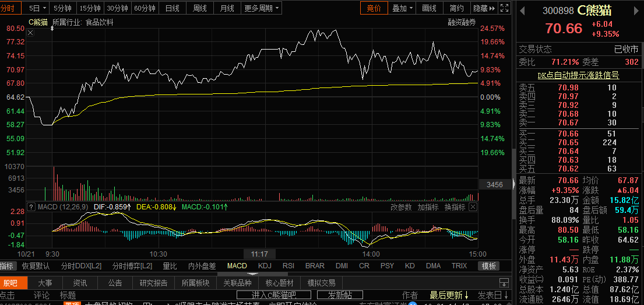The width and height of the screenshot is (644, 305).
Task: Toggle fullscreen chart view icon
Action: [505, 8]
